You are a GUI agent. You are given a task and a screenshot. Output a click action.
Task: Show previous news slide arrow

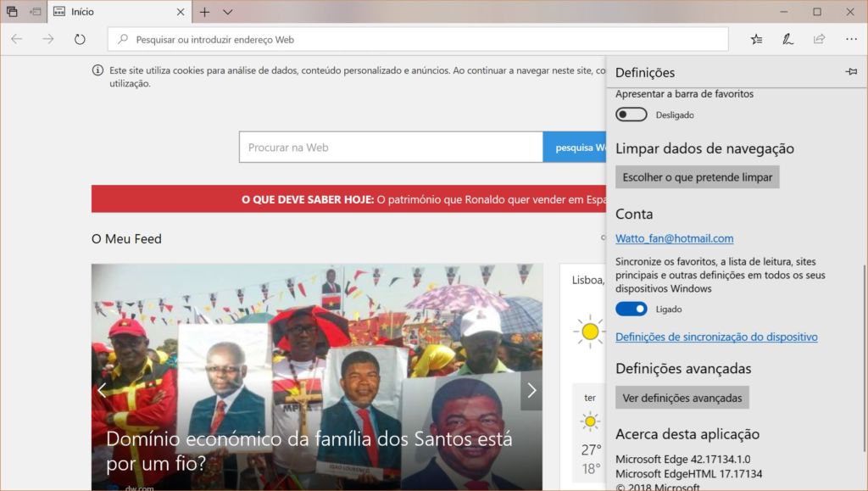point(102,390)
